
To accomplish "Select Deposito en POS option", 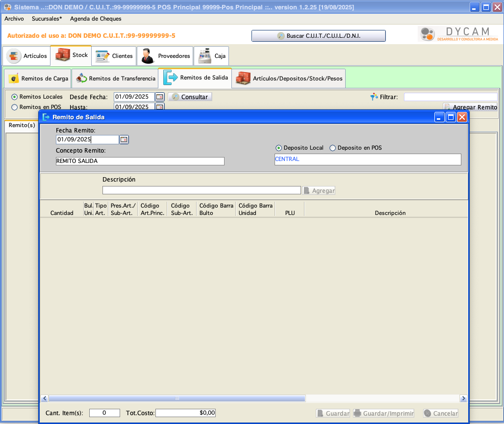I will click(x=333, y=148).
